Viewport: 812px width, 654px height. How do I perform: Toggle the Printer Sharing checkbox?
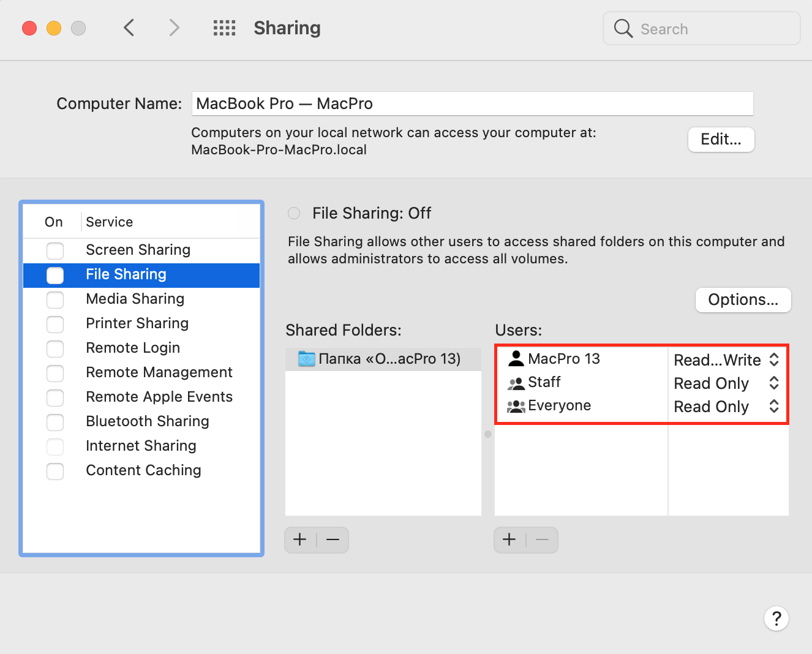pos(55,324)
